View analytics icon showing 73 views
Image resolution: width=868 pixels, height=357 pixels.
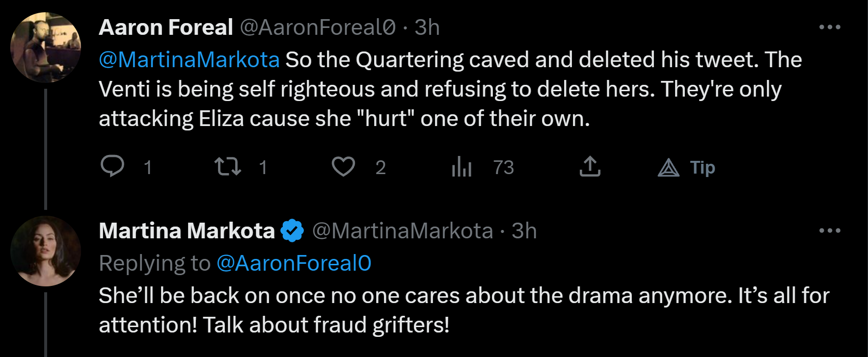(x=461, y=167)
